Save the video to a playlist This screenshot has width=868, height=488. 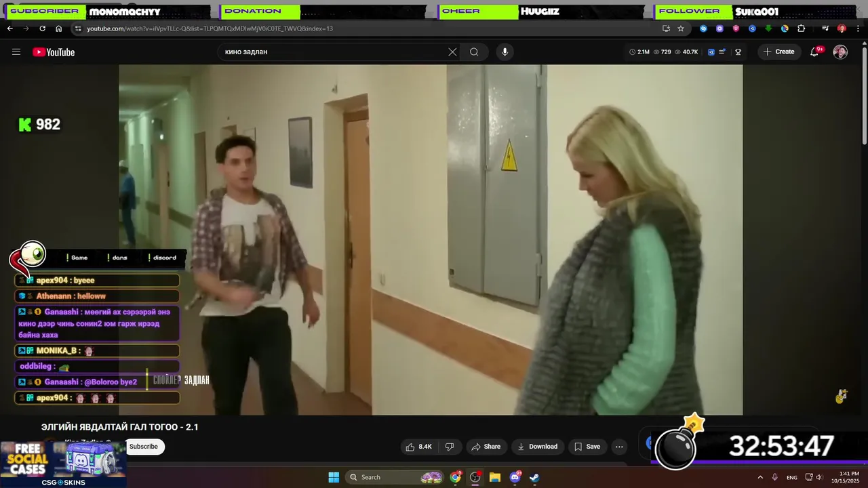tap(587, 447)
